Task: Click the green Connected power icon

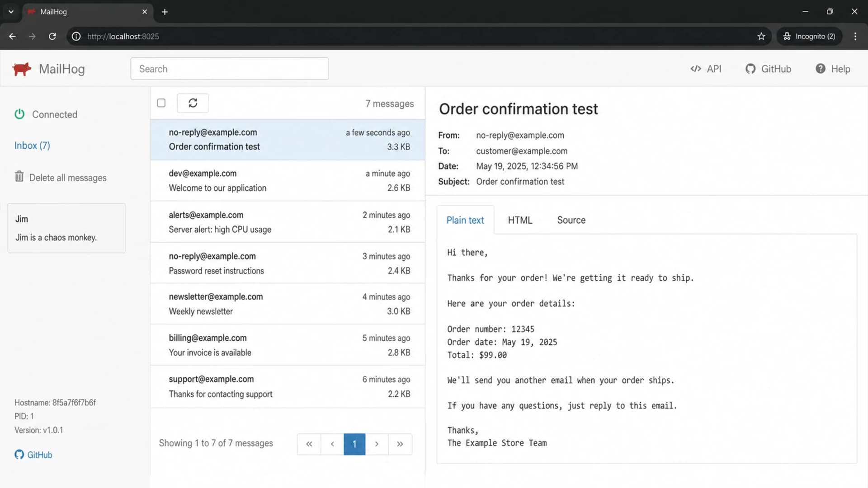Action: [x=19, y=114]
